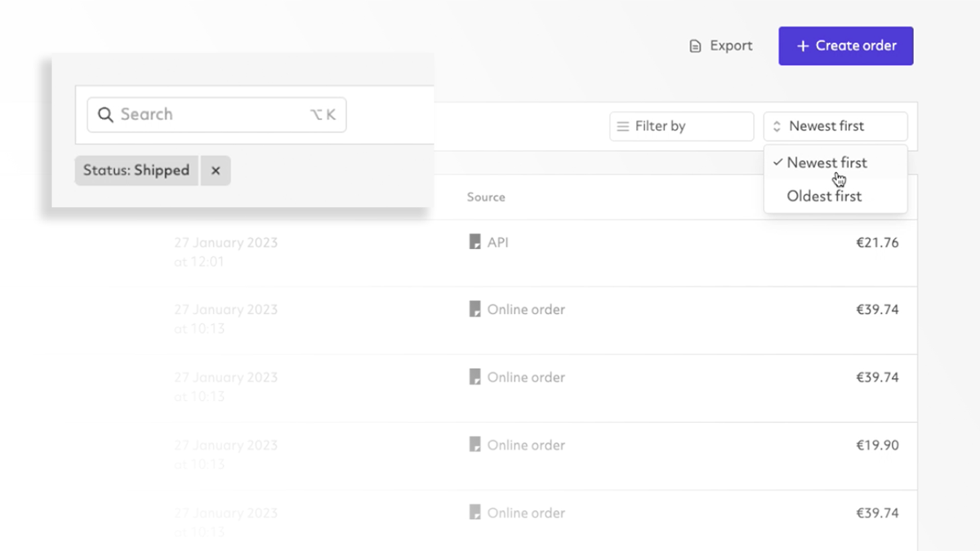
Task: Select Oldest first from the sort menu
Action: 823,196
